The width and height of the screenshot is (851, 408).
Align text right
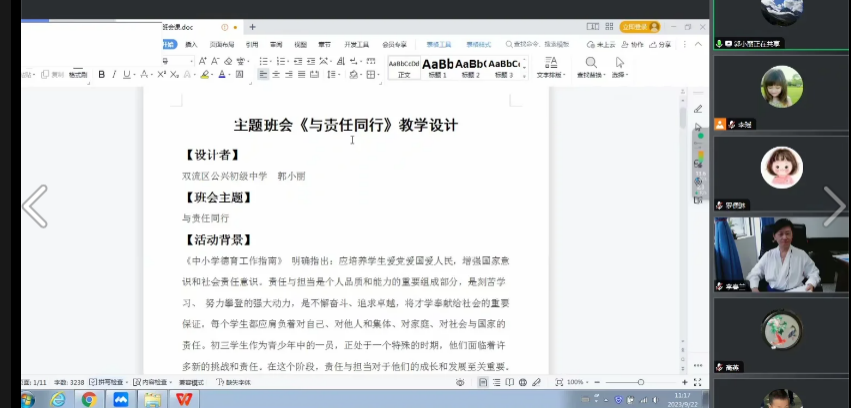coord(289,75)
